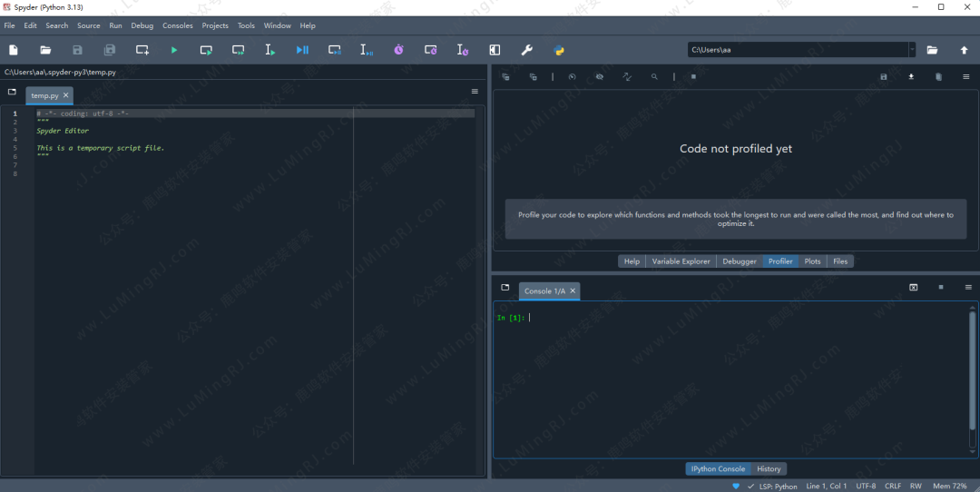Run the current file with green play icon

click(x=174, y=50)
